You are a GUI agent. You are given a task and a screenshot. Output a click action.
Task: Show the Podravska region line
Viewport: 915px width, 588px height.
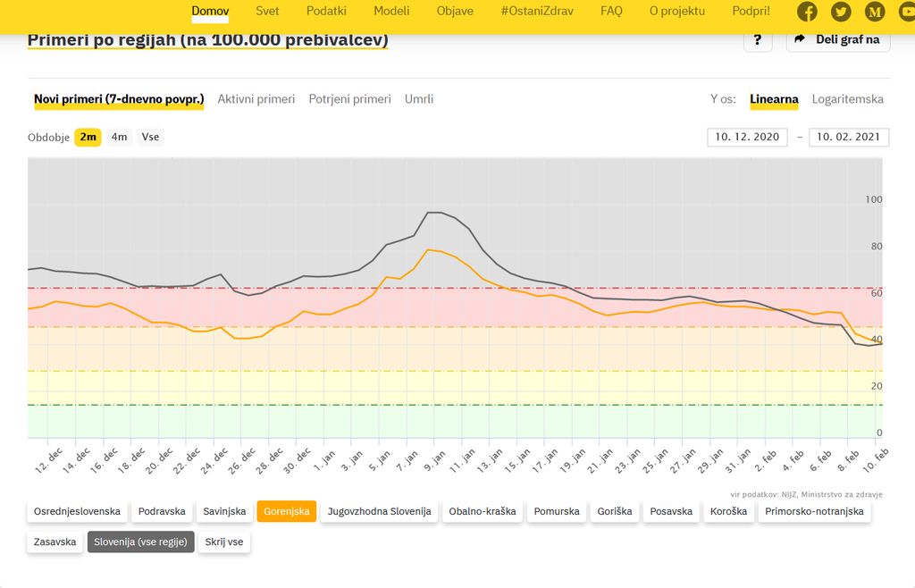[x=163, y=511]
